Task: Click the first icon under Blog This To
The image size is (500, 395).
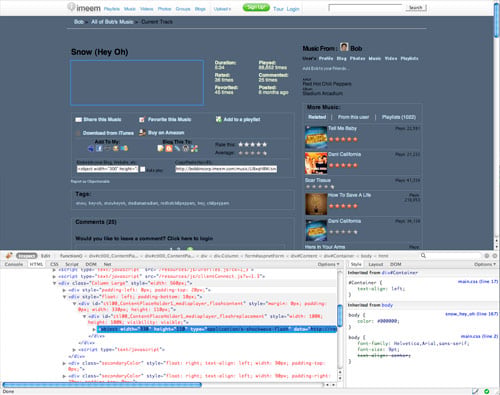Action: [161, 148]
